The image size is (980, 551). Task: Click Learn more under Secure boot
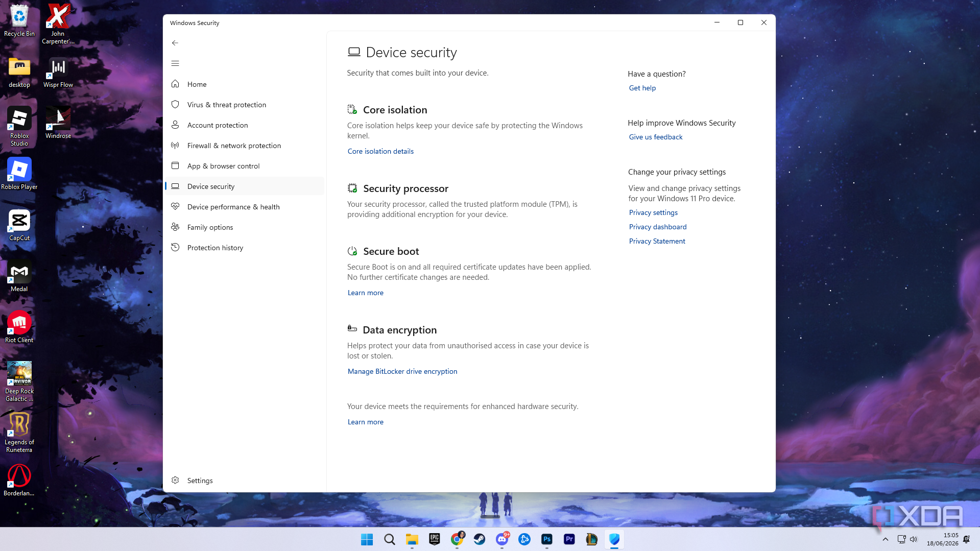[365, 293]
